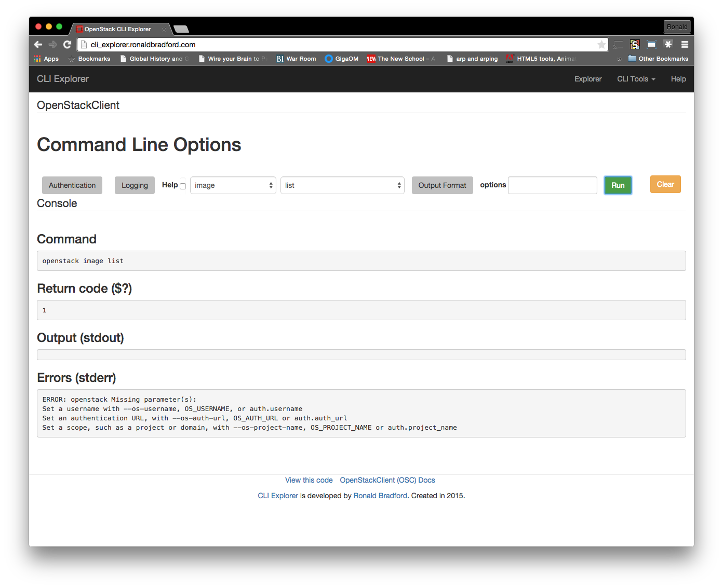Open a new browser tab
Screen dimensions: 723x588
click(181, 29)
